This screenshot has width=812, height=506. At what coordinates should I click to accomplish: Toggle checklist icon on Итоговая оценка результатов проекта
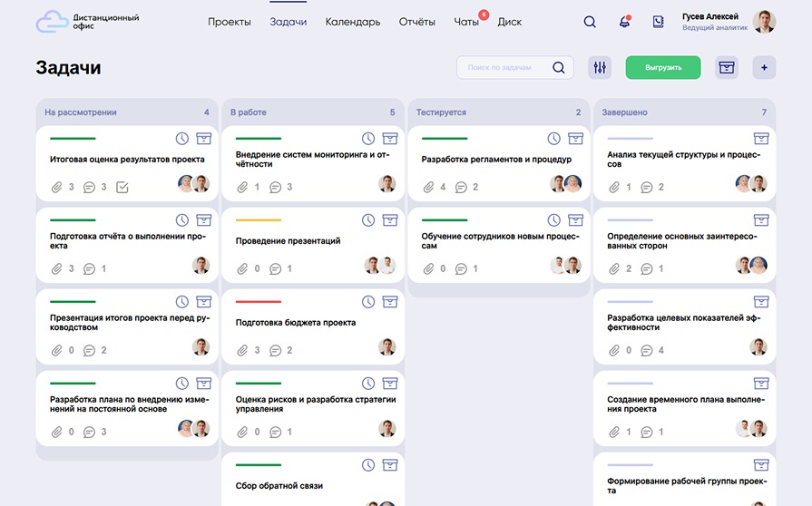click(122, 188)
